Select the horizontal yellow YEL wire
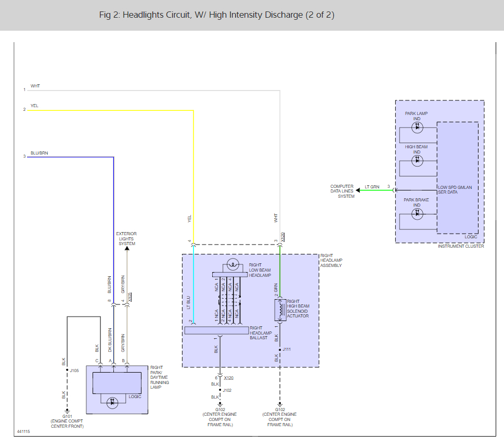The image size is (504, 447). coord(109,110)
